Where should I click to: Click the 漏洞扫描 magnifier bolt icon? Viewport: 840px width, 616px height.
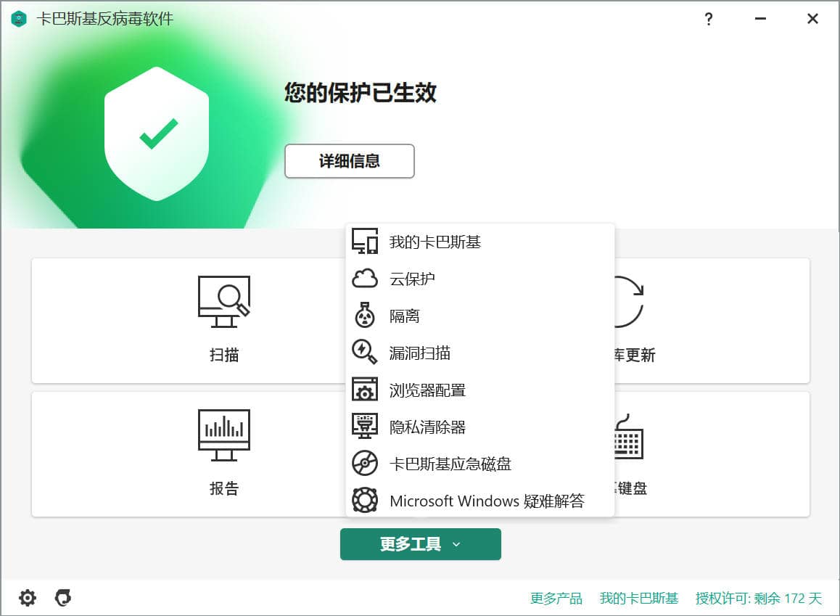(x=365, y=352)
